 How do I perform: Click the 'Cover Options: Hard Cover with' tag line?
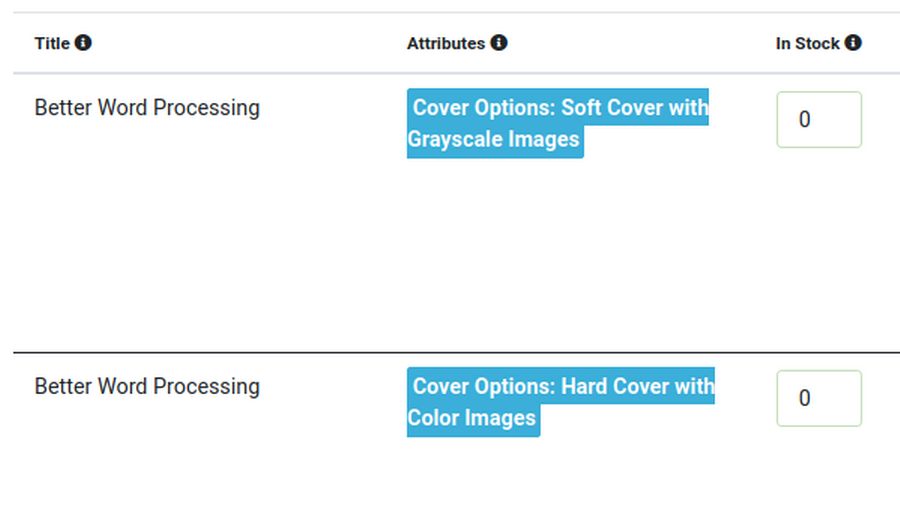(x=563, y=386)
